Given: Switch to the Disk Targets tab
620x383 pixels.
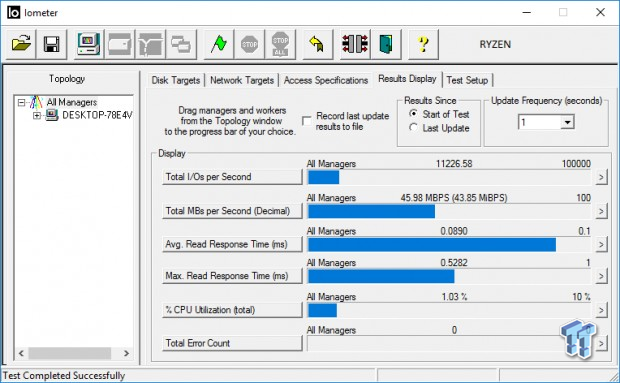Looking at the screenshot, I should coord(176,80).
